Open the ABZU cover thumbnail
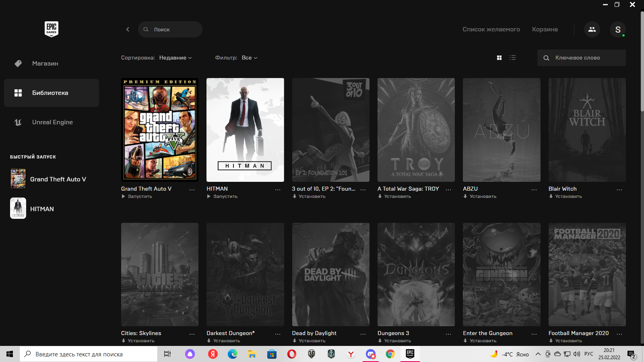Screen dimensions: 644x362 [x=502, y=130]
